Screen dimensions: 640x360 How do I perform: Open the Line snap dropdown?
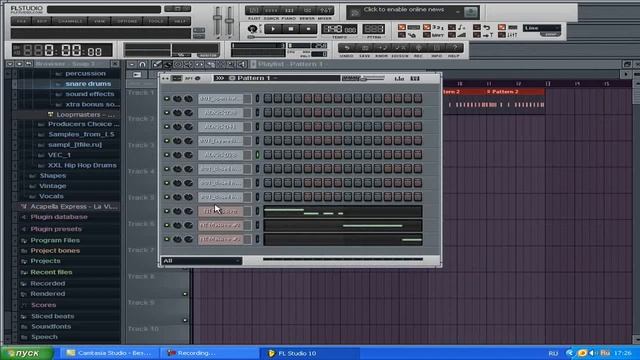[x=542, y=28]
